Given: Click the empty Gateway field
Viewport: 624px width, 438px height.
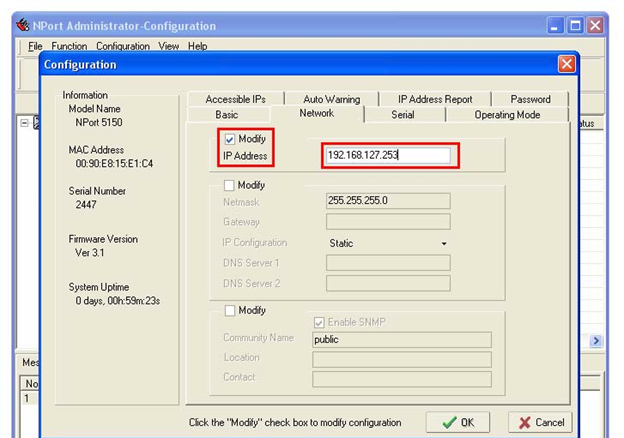Looking at the screenshot, I should [x=388, y=222].
